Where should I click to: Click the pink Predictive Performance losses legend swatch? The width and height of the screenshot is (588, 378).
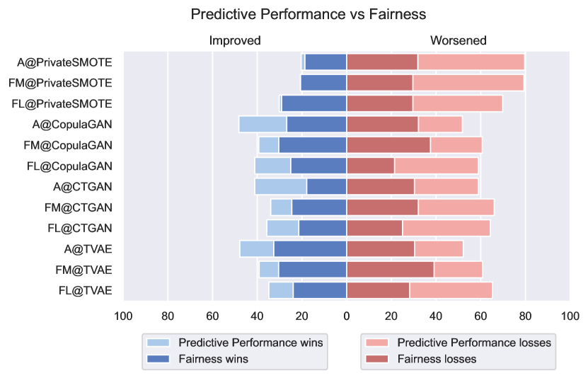377,343
